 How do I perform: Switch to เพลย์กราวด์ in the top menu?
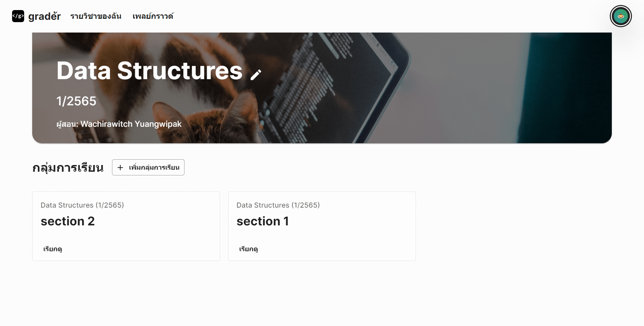pos(153,16)
